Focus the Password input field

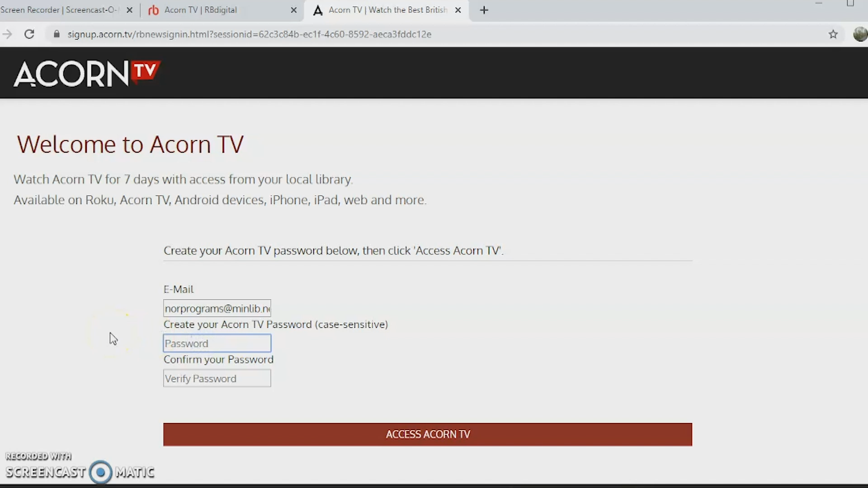(x=217, y=343)
